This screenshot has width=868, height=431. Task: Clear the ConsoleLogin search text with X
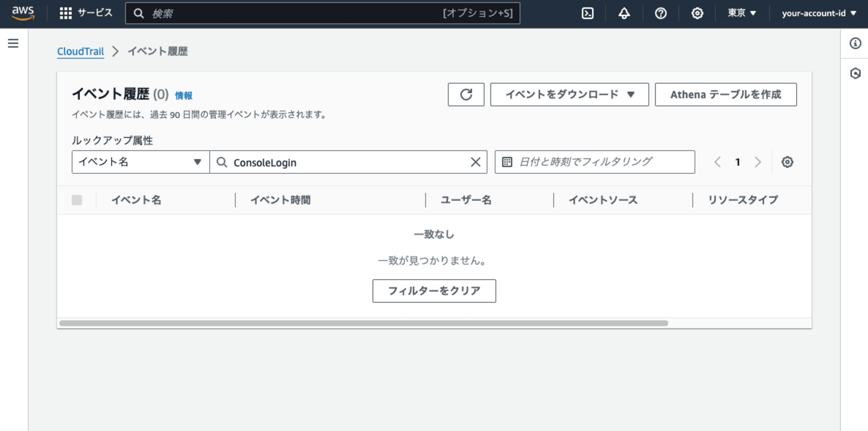pos(476,162)
